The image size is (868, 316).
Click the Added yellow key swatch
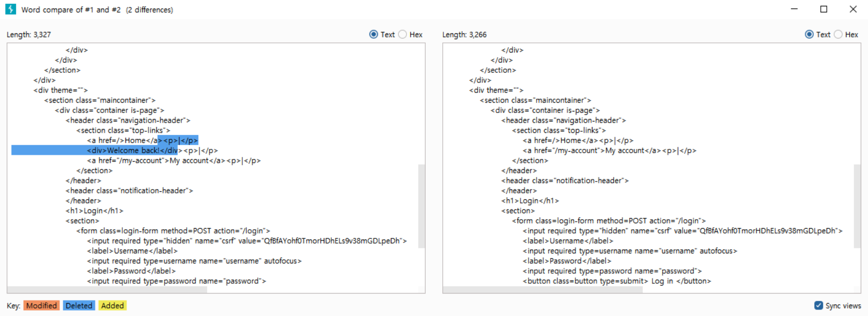point(113,305)
